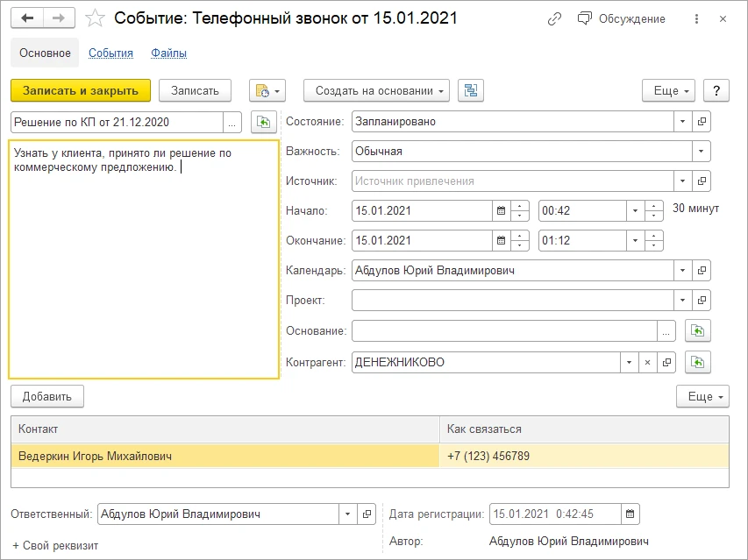
Task: Expand the Состояние dropdown
Action: coord(682,122)
